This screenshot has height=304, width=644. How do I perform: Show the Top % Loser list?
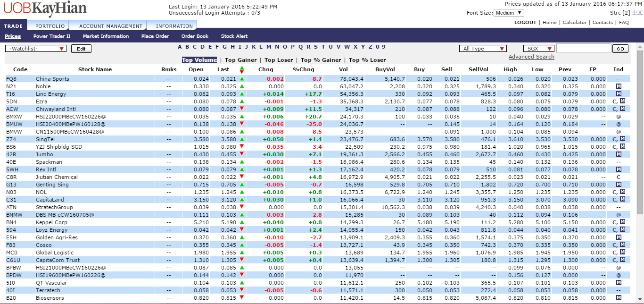(x=367, y=60)
